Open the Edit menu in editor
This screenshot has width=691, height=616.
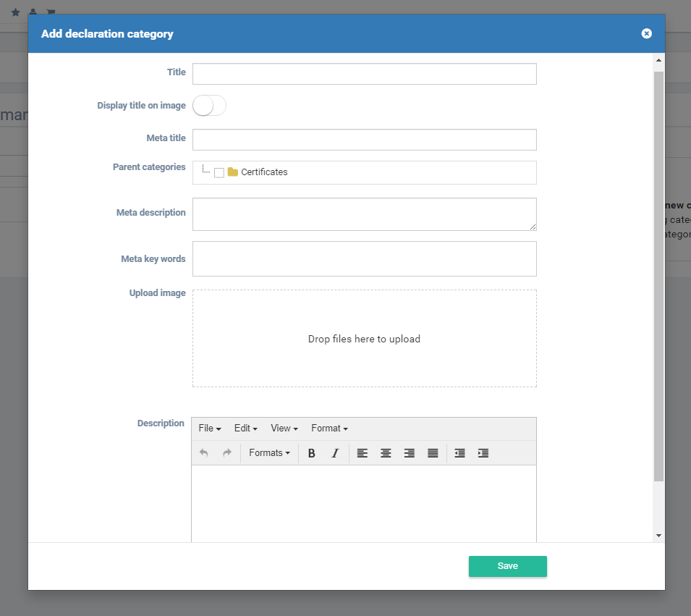click(245, 428)
